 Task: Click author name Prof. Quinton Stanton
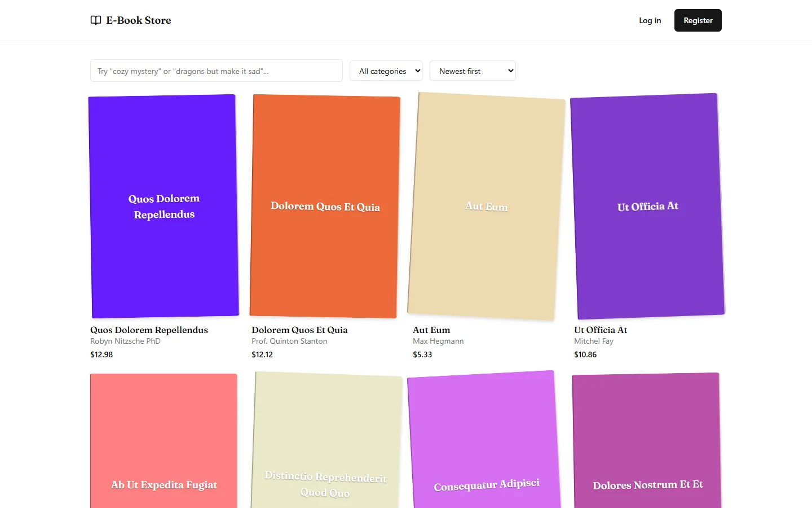tap(289, 341)
